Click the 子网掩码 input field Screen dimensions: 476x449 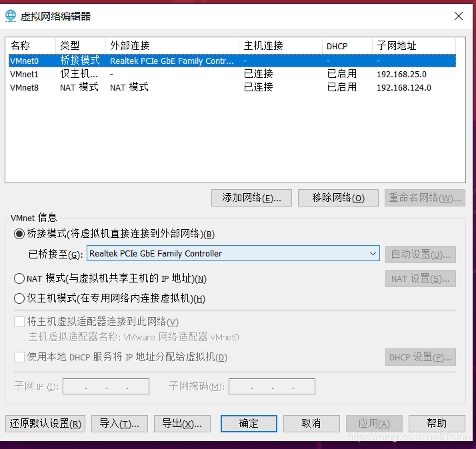(272, 386)
